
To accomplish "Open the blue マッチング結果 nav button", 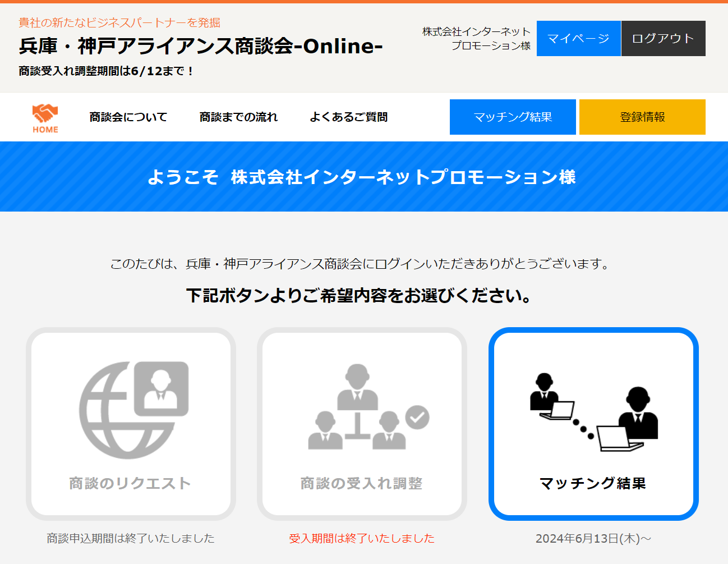I will tap(513, 117).
